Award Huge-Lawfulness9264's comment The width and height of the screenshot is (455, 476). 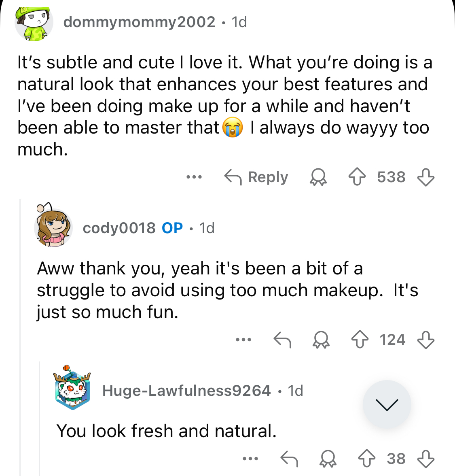(328, 459)
